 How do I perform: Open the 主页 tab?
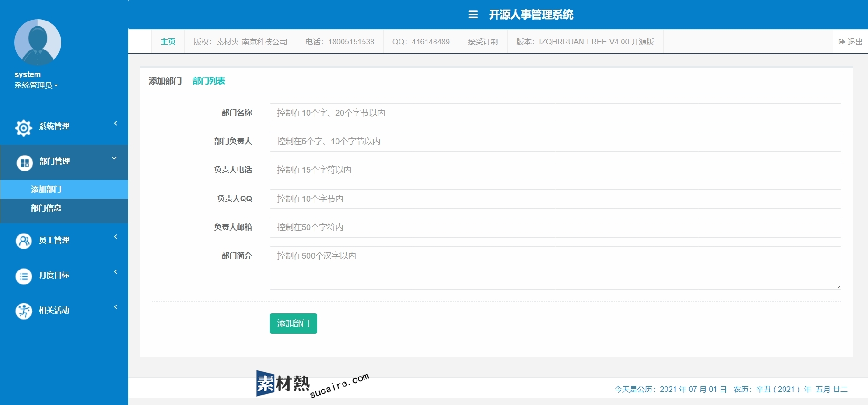(x=168, y=42)
